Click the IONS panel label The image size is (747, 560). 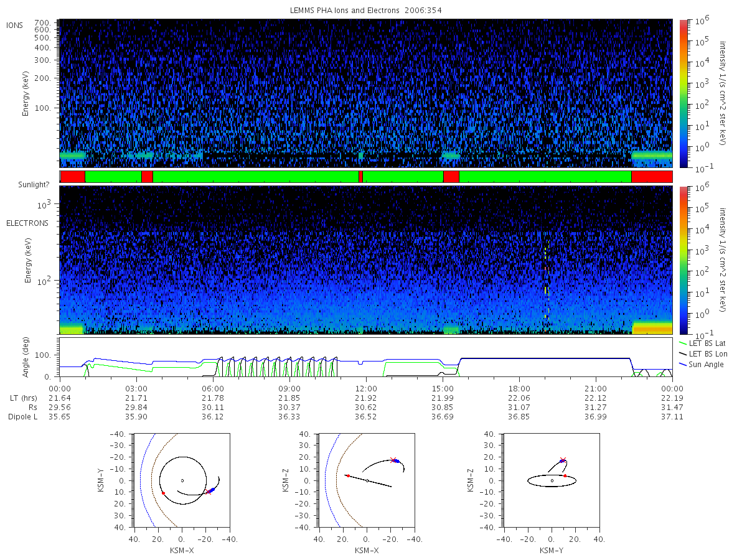coord(16,25)
